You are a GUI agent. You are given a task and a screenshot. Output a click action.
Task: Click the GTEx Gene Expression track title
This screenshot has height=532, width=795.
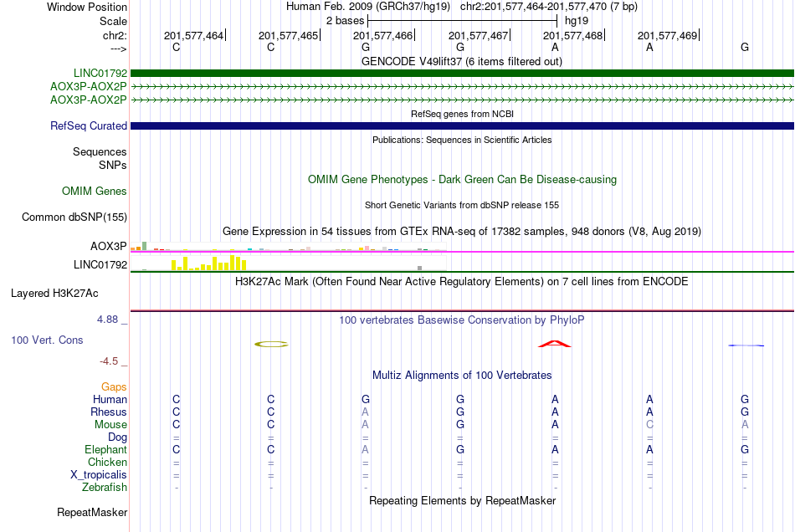pyautogui.click(x=462, y=232)
